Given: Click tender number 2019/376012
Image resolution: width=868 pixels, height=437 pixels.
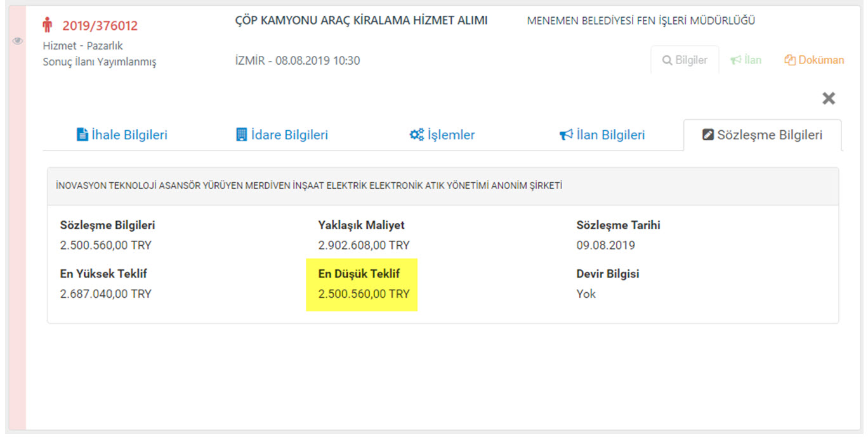Looking at the screenshot, I should pyautogui.click(x=100, y=26).
